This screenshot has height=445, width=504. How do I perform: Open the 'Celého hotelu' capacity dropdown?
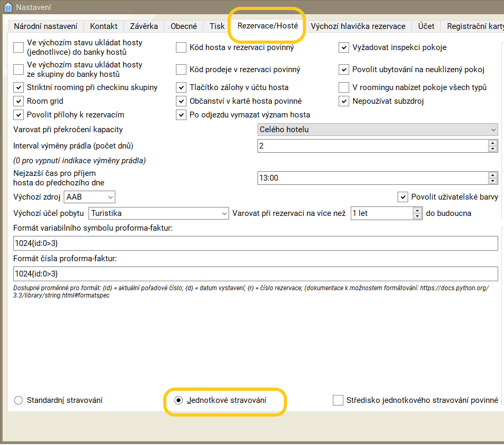377,130
